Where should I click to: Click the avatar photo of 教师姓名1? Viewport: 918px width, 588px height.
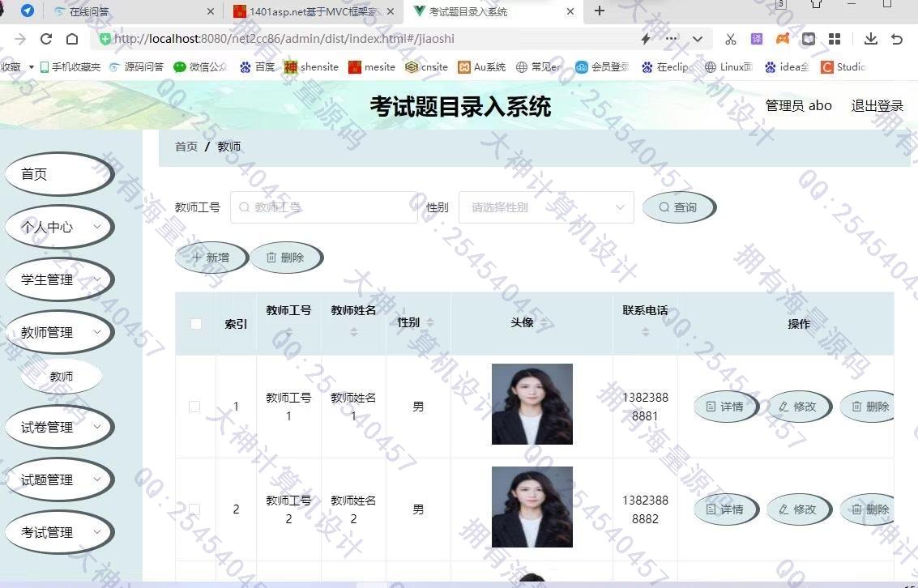[x=532, y=404]
